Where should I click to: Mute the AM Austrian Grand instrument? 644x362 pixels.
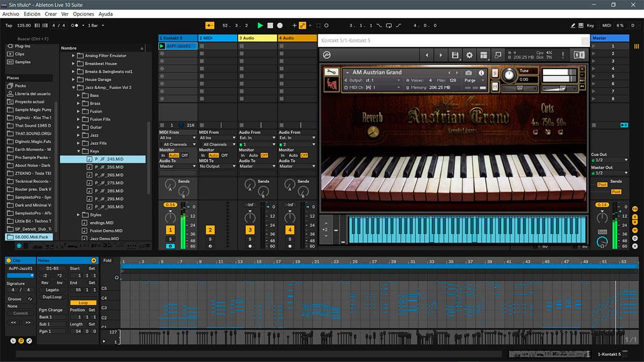click(494, 86)
